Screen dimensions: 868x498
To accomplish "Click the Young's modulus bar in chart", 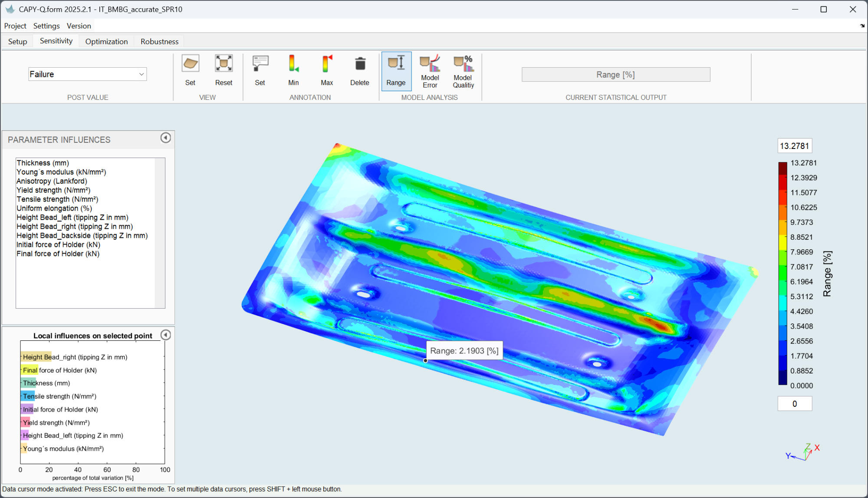I will (x=24, y=449).
